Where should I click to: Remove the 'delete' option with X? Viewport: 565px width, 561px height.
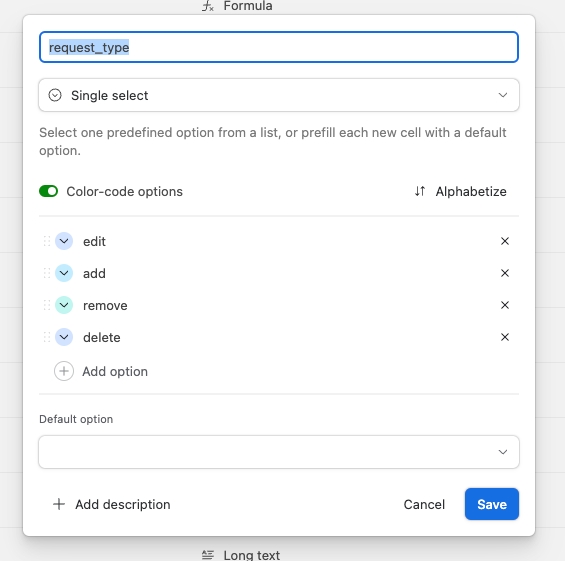pos(504,337)
